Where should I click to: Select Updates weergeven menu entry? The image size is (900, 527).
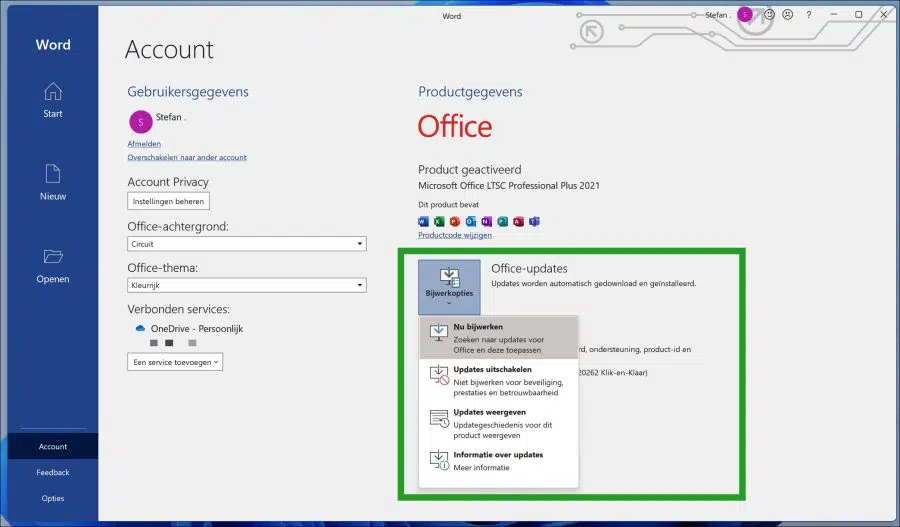[x=499, y=423]
